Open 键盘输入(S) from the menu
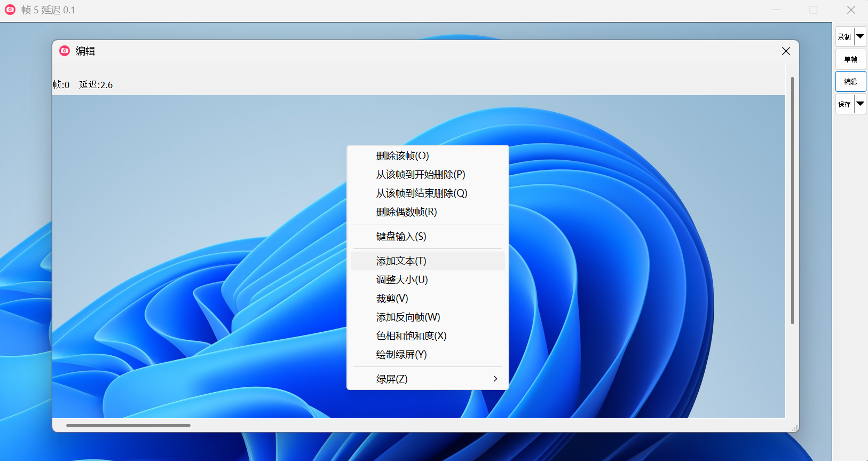This screenshot has height=461, width=868. [428, 237]
